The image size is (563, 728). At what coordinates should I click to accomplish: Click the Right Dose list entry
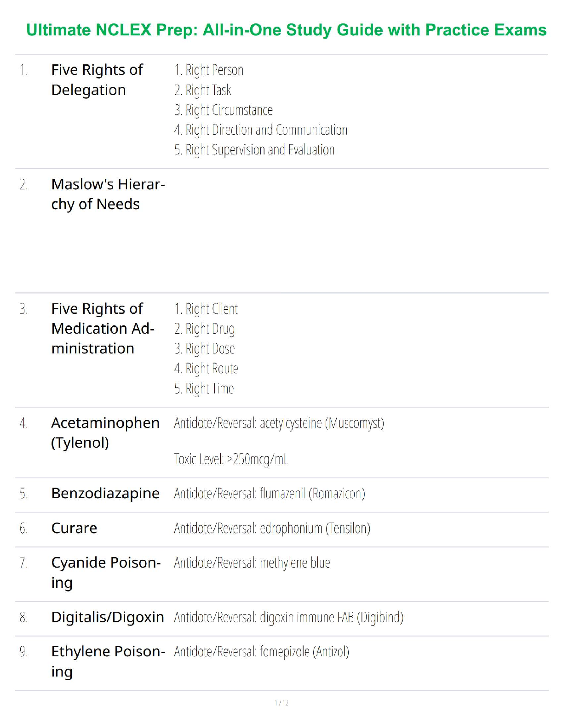tap(205, 349)
